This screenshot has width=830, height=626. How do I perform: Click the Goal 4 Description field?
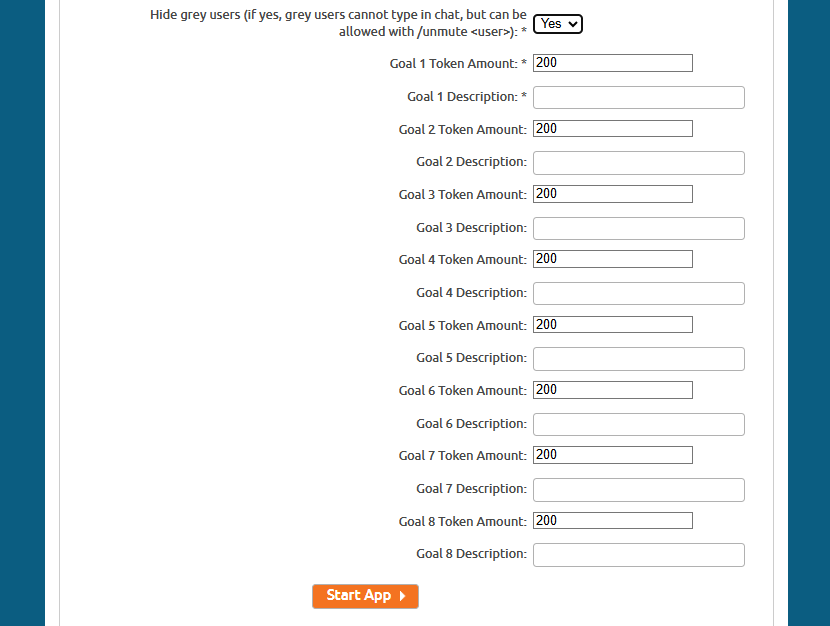(638, 293)
